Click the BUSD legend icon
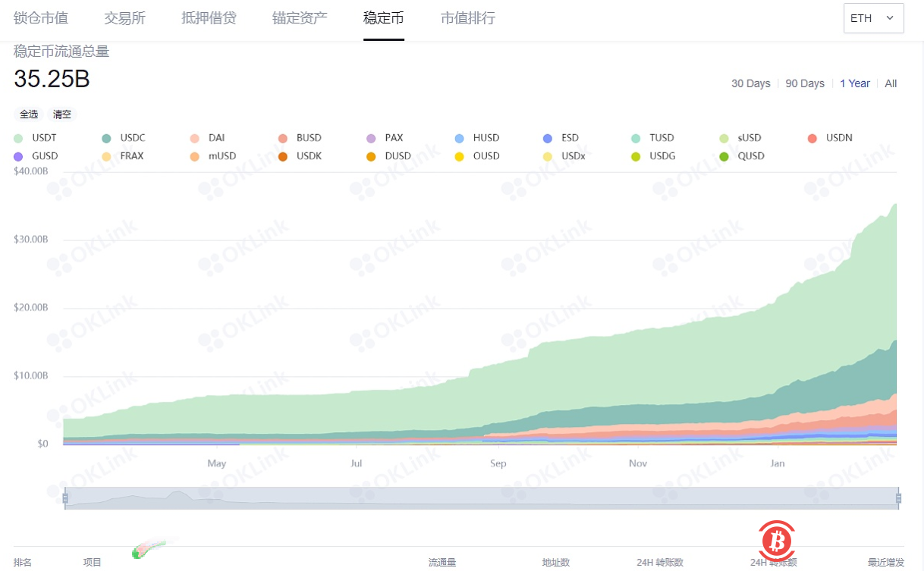The image size is (924, 571). click(x=284, y=138)
